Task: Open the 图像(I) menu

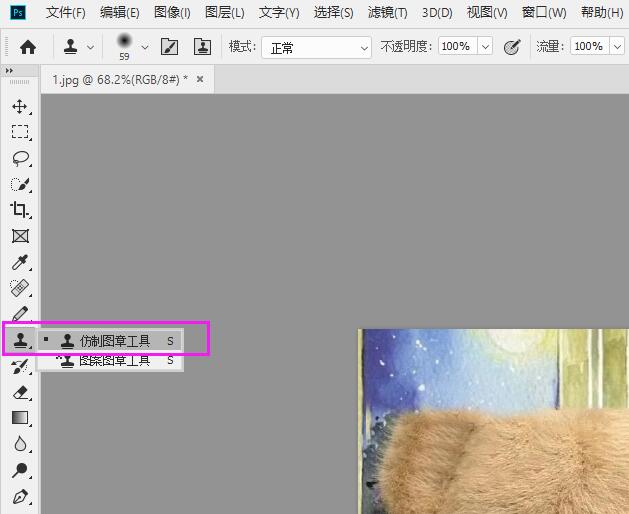Action: pyautogui.click(x=172, y=13)
